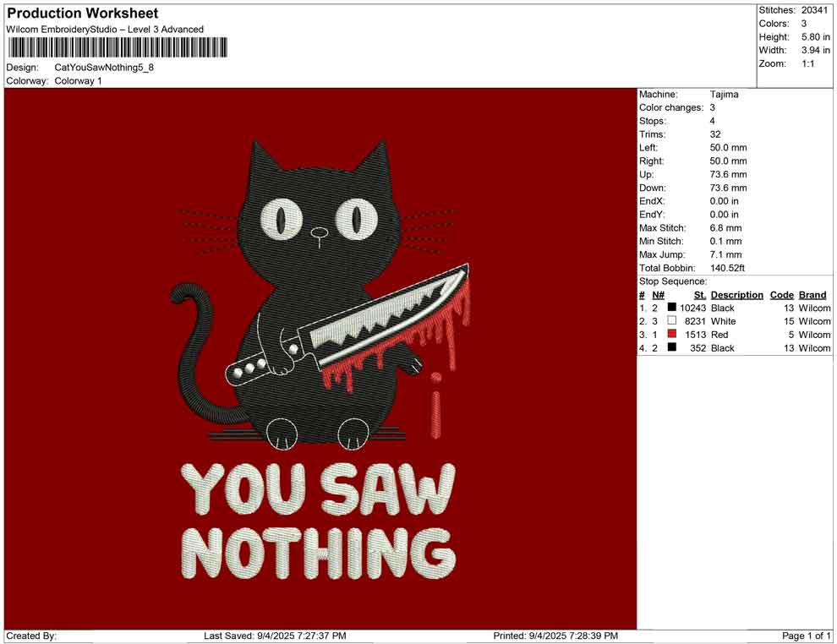Click the 'Red' description in row 3

(719, 335)
